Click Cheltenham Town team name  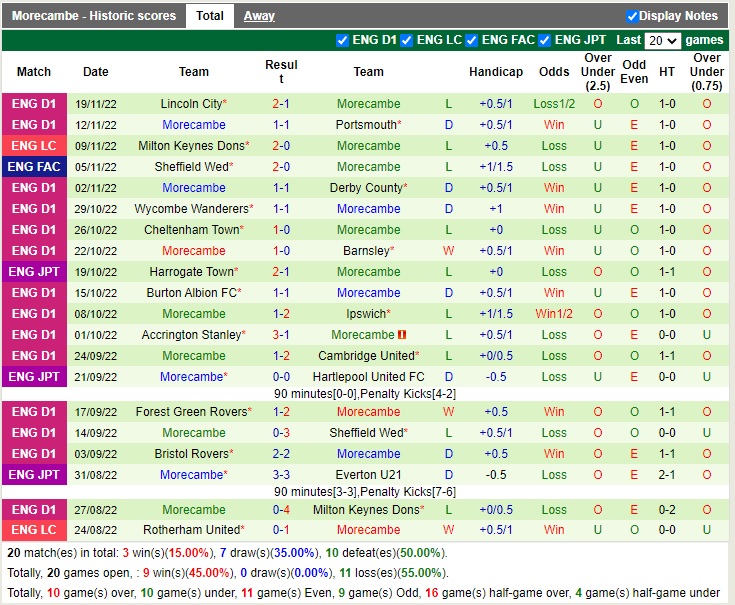coord(192,230)
